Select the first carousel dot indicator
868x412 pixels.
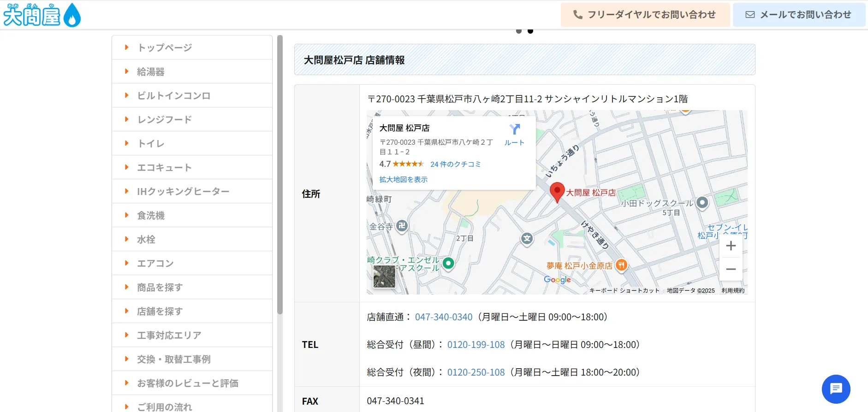519,31
